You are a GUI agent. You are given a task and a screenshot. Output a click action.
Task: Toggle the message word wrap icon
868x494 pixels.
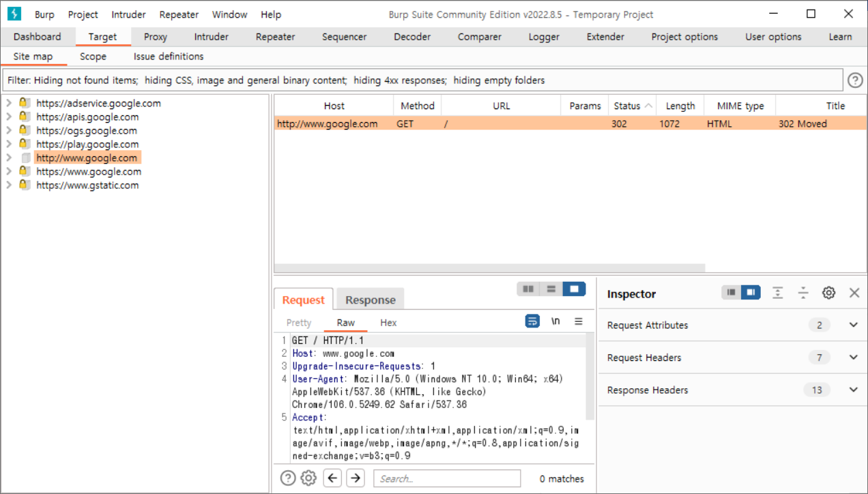(x=532, y=321)
